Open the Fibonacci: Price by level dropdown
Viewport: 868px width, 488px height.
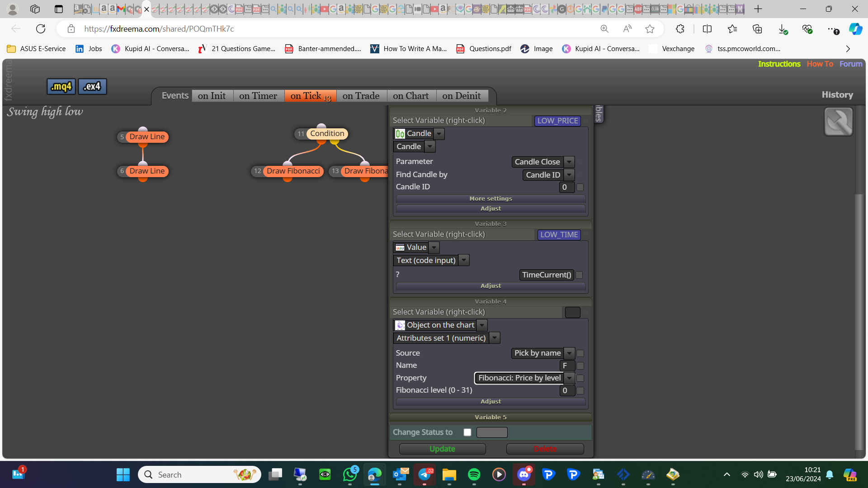click(x=570, y=378)
